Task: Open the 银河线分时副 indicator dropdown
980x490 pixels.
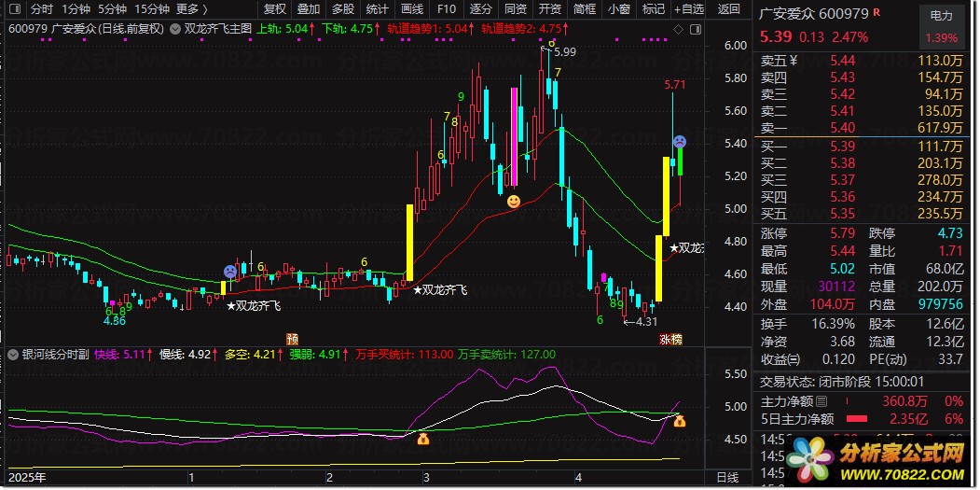Action: (x=13, y=355)
